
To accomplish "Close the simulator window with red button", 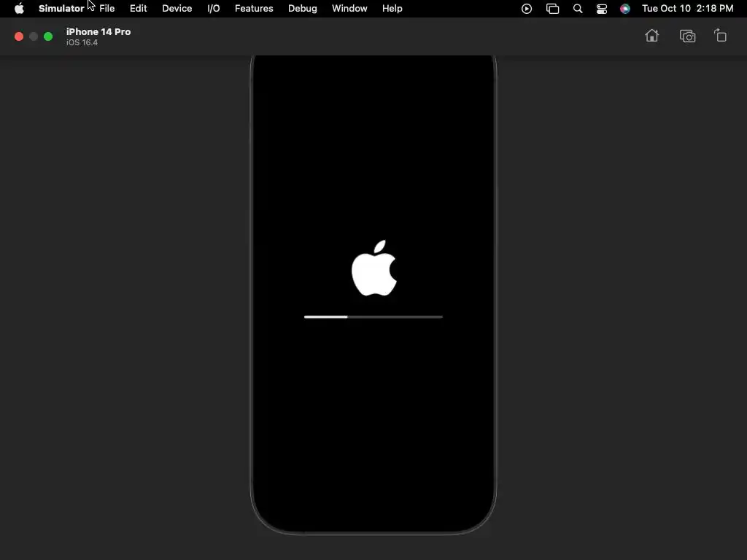I will pyautogui.click(x=19, y=36).
